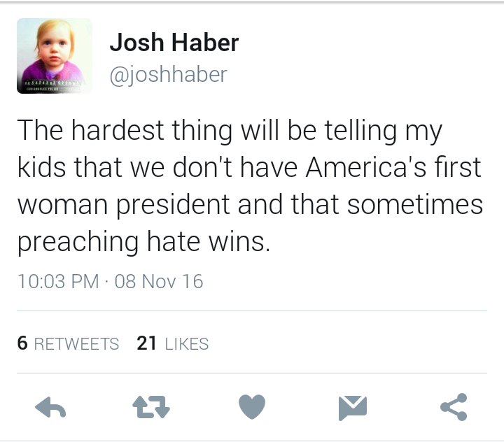The width and height of the screenshot is (504, 442).
Task: View the 6 Retweets list
Action: [68, 343]
